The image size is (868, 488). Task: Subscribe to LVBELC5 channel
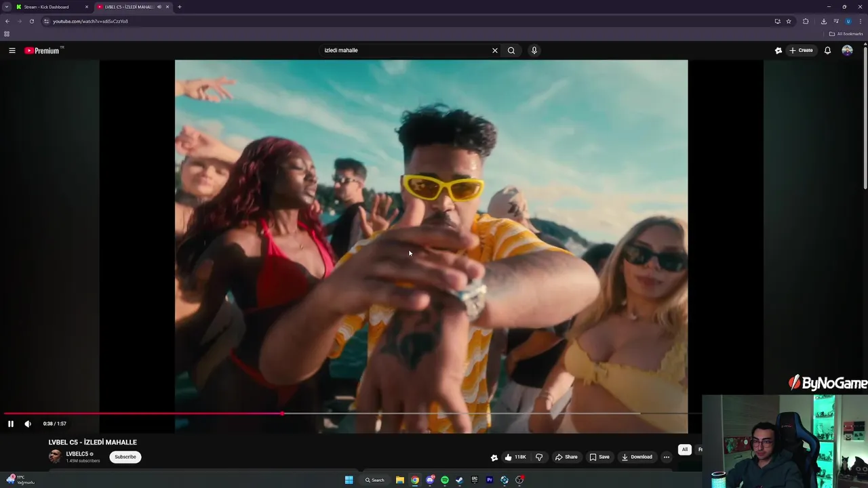point(125,457)
